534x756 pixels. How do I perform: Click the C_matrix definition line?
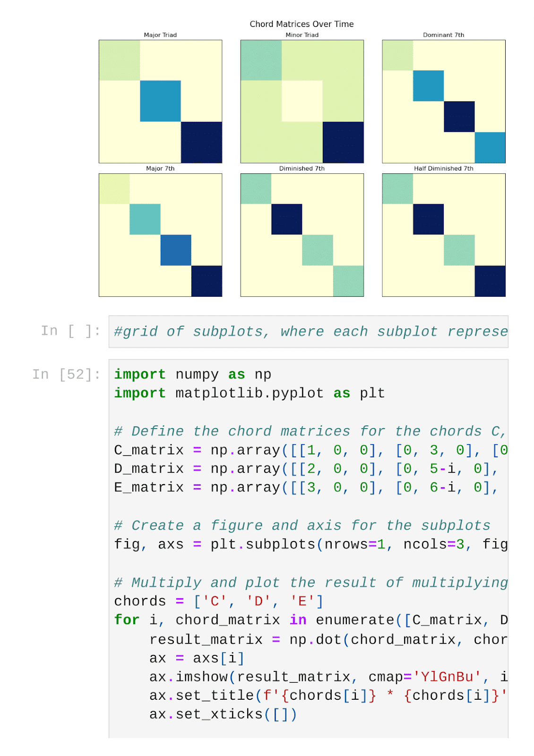[311, 450]
